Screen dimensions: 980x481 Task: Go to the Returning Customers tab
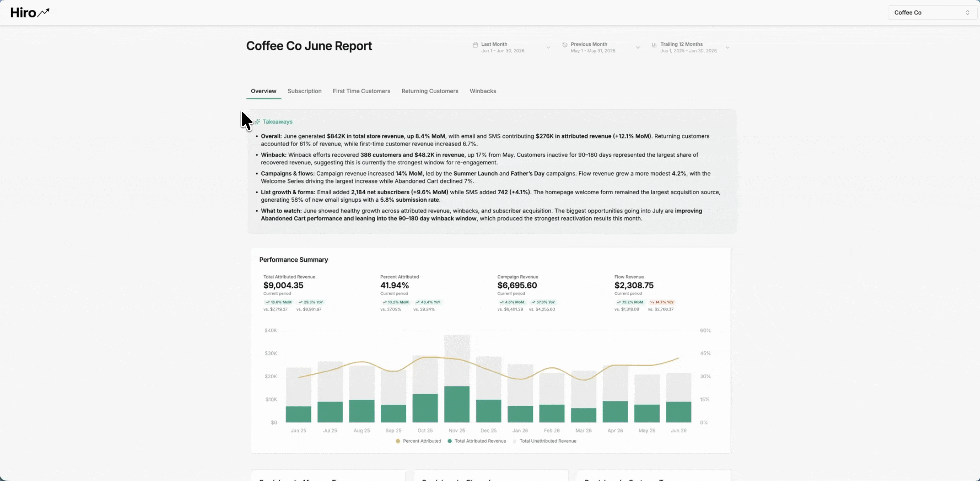tap(430, 91)
